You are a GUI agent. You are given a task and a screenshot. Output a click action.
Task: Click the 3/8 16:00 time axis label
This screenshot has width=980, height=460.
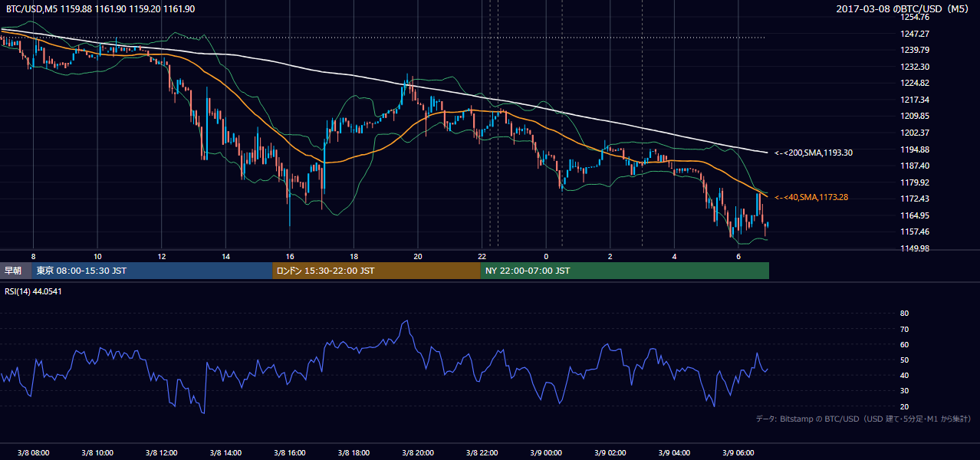[x=289, y=452]
